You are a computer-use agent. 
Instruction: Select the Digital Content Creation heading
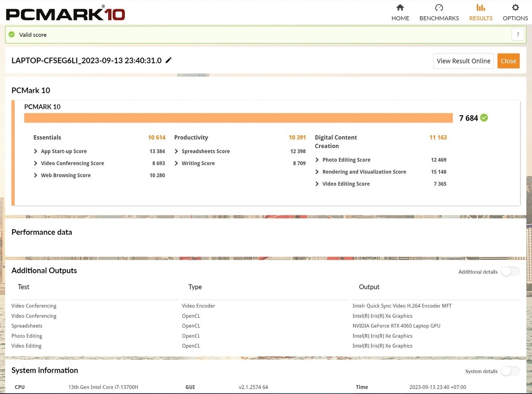(x=336, y=142)
